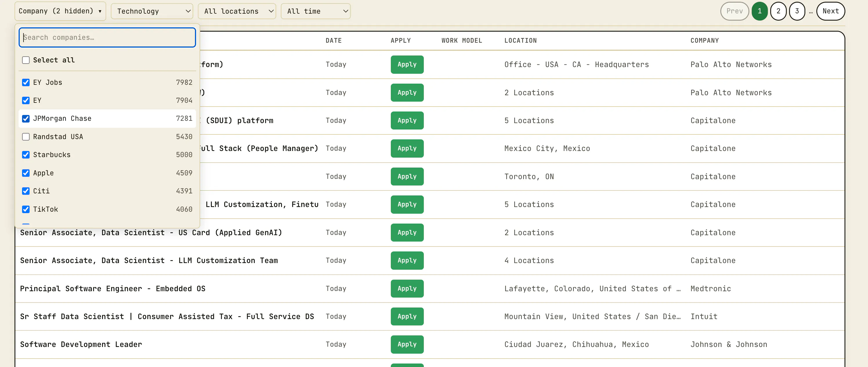868x367 pixels.
Task: Open the Technology category dropdown
Action: [x=152, y=11]
